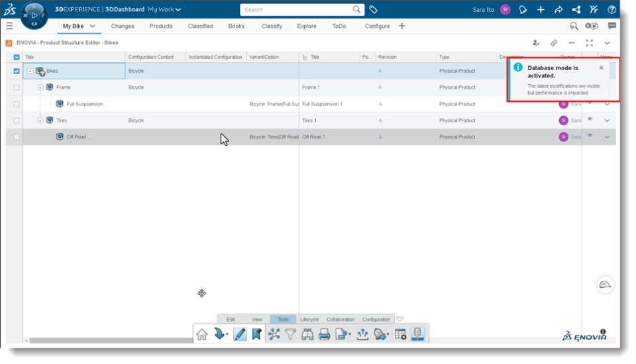Select the Collaboration toolbar section

click(x=341, y=320)
